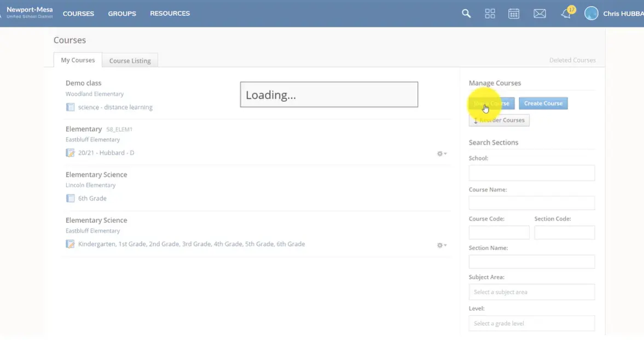Click the 6th Grade section icon
Screen dimensions: 644x340
coord(70,198)
